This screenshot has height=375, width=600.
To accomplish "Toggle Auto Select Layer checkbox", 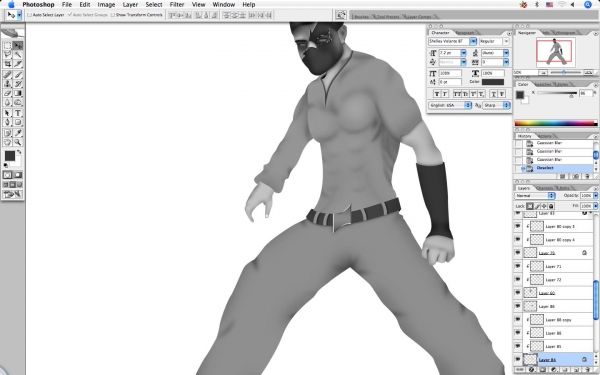I will tap(29, 15).
